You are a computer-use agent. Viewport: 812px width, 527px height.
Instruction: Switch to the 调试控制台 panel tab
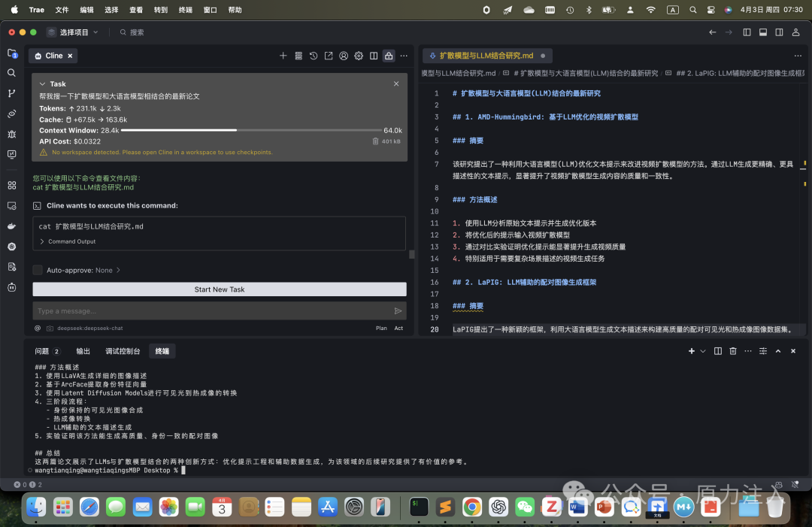coord(123,351)
